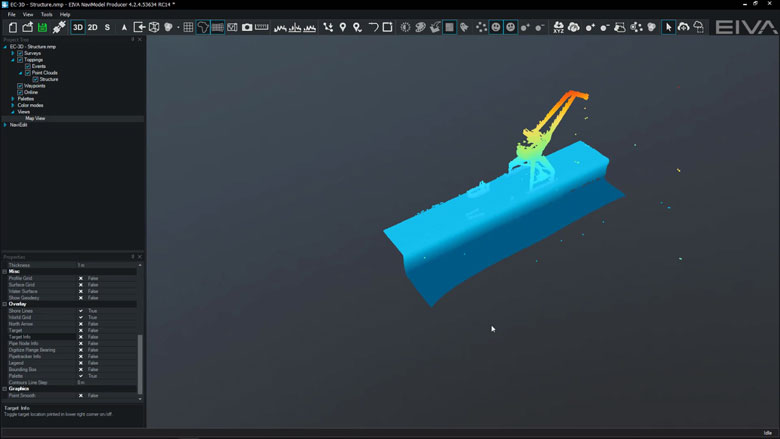Select Map View in project tree
The width and height of the screenshot is (780, 439).
[x=35, y=118]
